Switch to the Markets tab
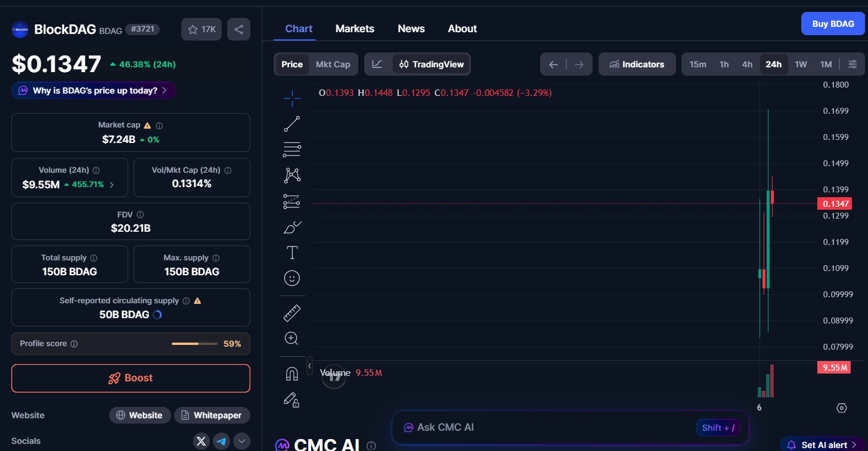Screen dimensions: 868x451 (x=355, y=28)
